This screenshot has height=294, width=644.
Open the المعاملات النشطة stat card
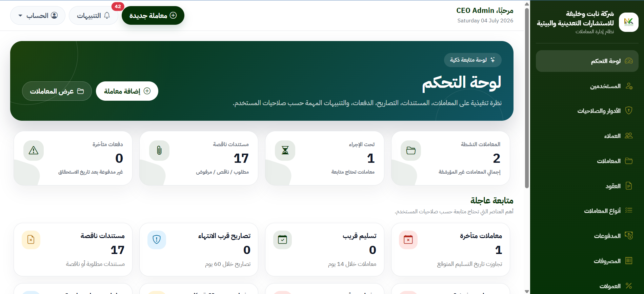450,158
